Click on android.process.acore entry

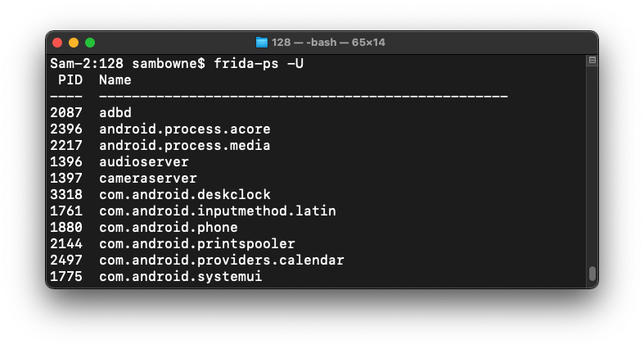[x=184, y=129]
